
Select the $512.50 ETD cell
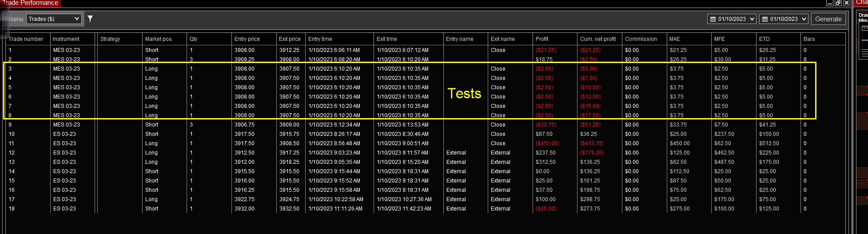tap(769, 143)
